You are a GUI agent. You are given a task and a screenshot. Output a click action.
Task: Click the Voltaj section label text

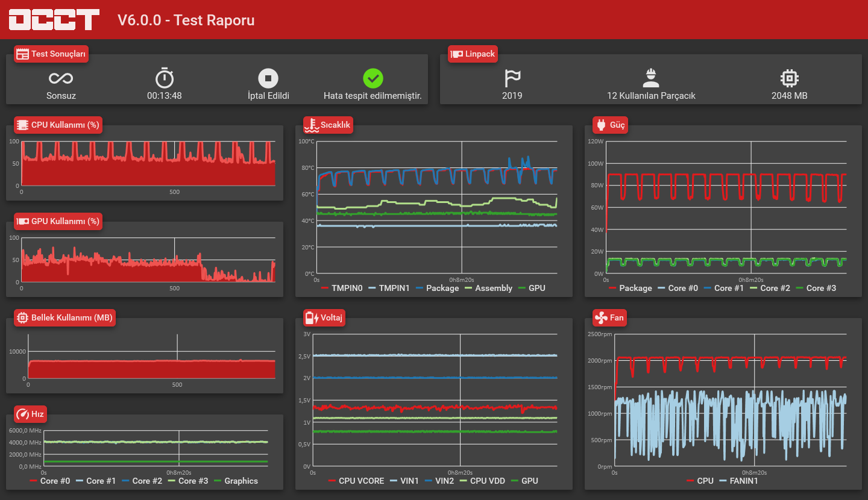(332, 318)
